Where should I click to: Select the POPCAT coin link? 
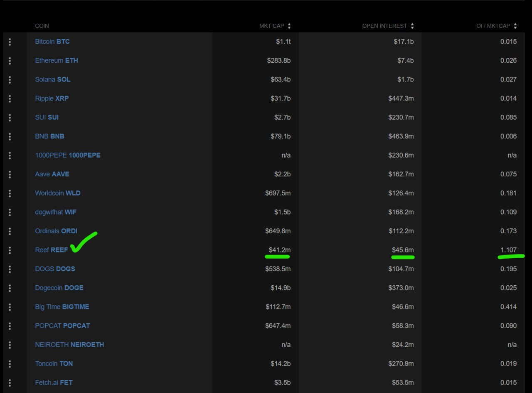pyautogui.click(x=62, y=326)
